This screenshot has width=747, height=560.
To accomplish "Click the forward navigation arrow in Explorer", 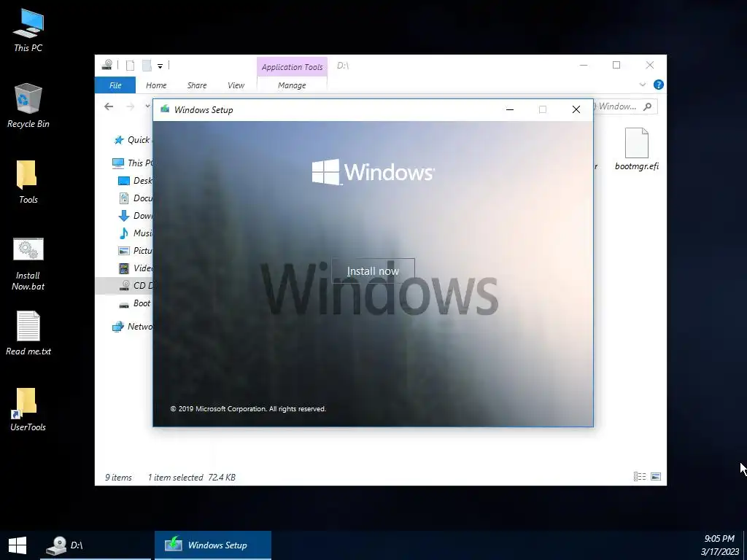I will [x=130, y=106].
